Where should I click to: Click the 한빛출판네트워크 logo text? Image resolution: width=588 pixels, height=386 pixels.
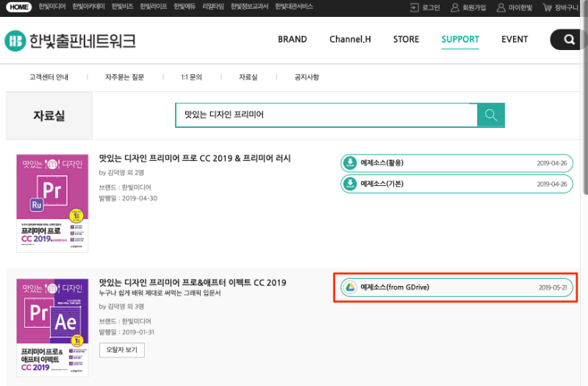(82, 41)
